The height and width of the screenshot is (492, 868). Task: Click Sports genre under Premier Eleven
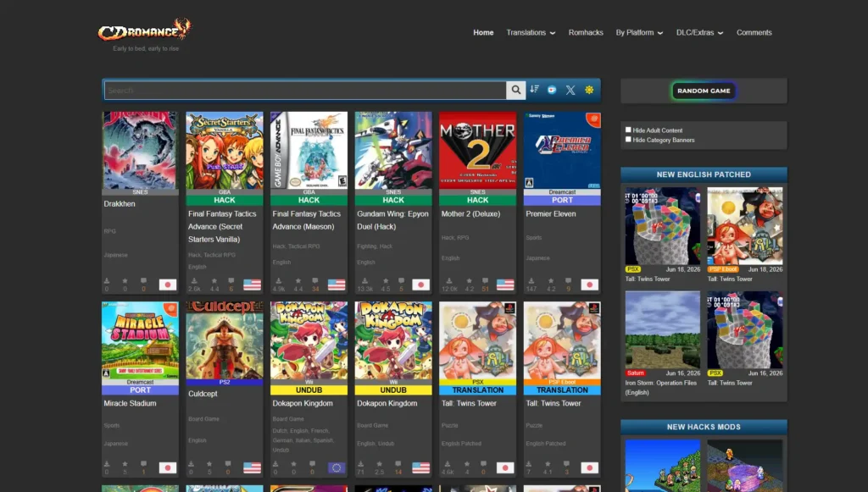pyautogui.click(x=534, y=237)
